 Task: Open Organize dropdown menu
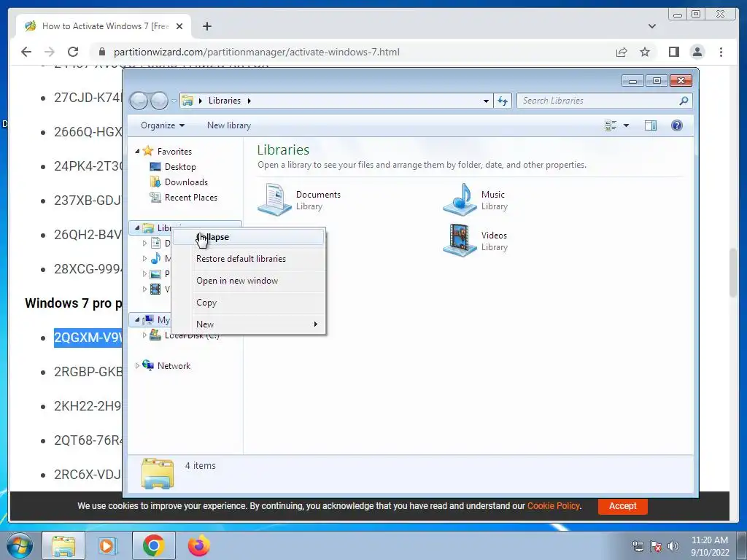click(163, 125)
